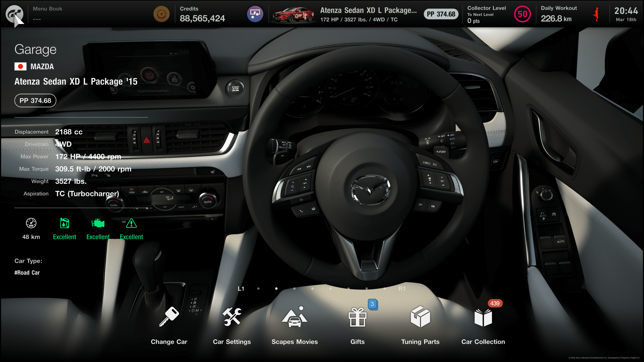The width and height of the screenshot is (644, 362).
Task: Click the Scapes Movies label
Action: click(x=294, y=342)
